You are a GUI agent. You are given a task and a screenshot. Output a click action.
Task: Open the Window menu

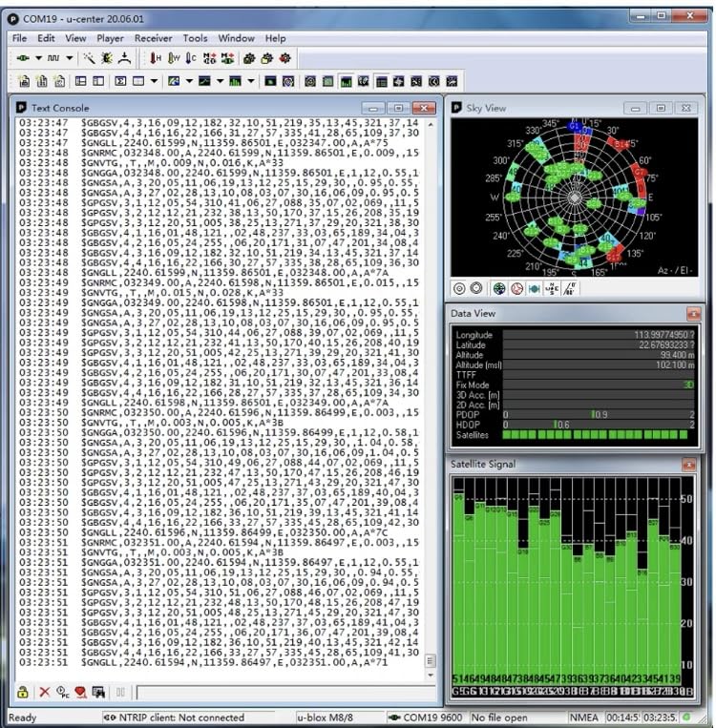[237, 38]
